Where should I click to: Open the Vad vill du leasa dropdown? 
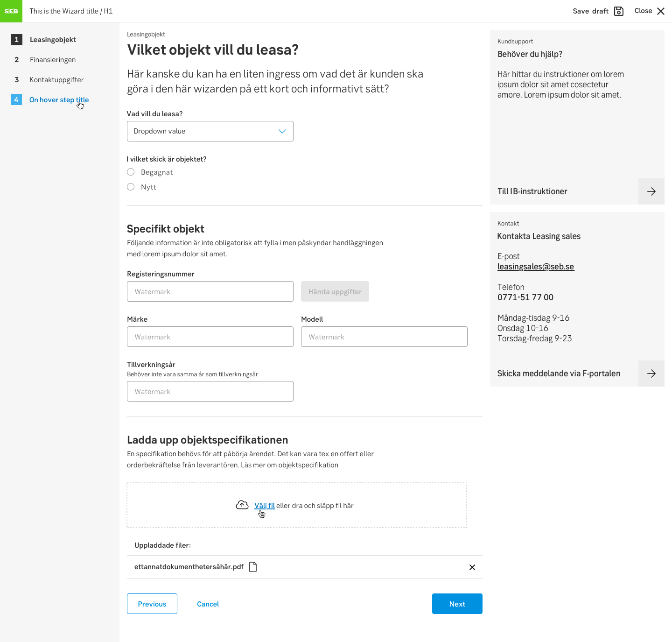[x=210, y=131]
